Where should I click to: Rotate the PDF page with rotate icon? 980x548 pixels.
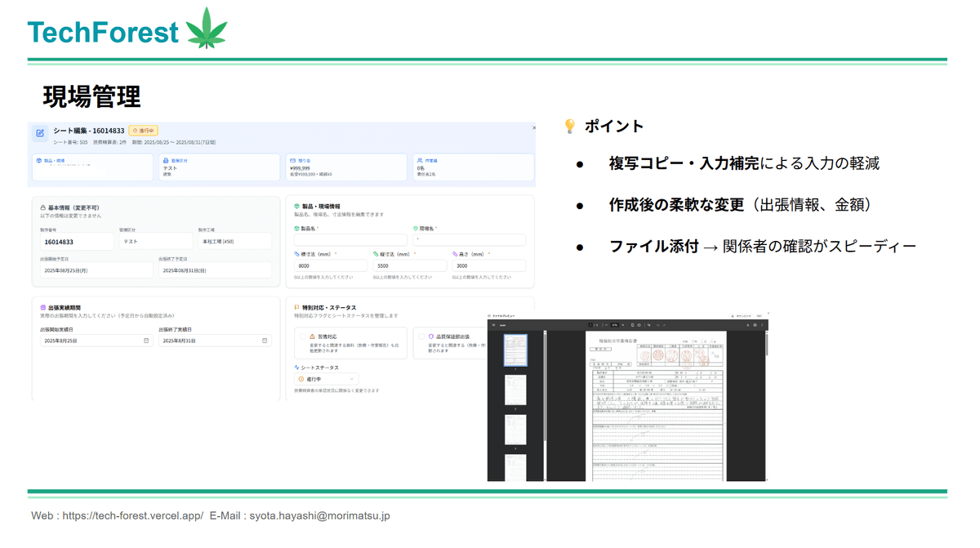(640, 325)
